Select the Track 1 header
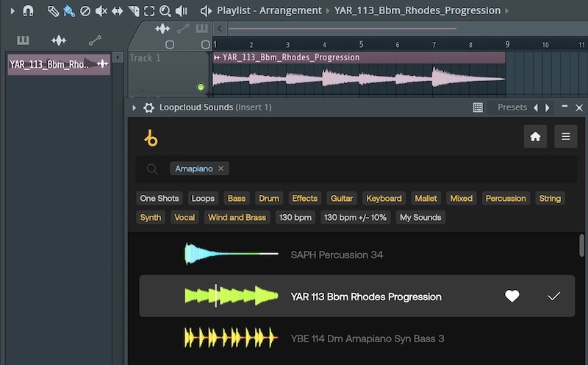 click(x=168, y=74)
